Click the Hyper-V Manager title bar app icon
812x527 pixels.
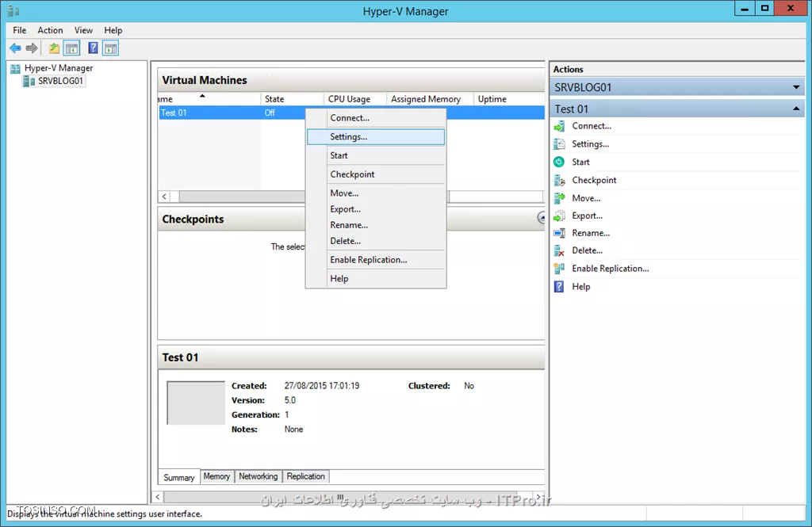point(13,11)
